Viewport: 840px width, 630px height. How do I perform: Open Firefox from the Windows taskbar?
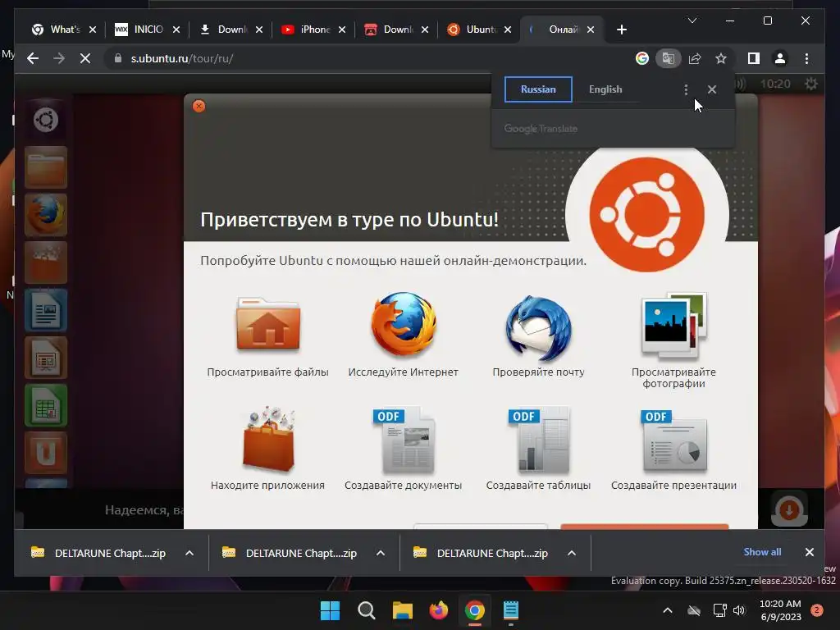[x=439, y=610]
